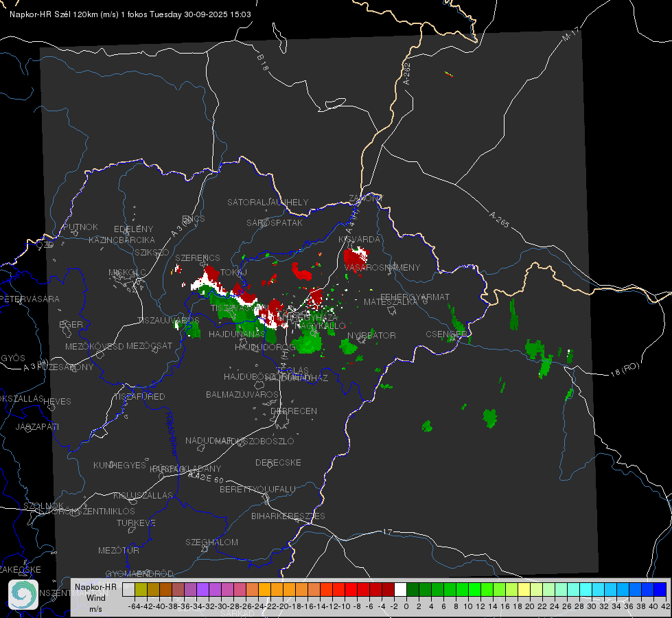Image resolution: width=672 pixels, height=618 pixels.
Task: Click the city label 'HAJDÚDOROG'
Action: (264, 347)
